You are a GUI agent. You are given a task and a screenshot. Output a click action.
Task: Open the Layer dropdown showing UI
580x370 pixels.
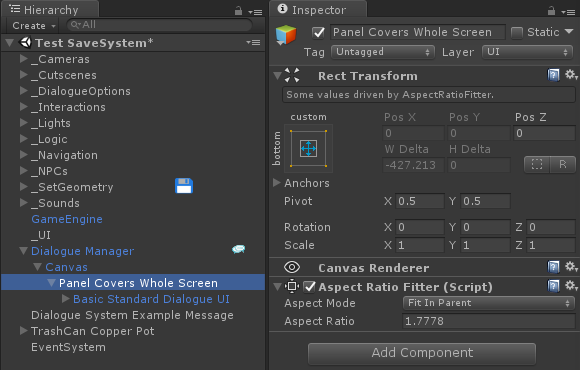point(527,52)
